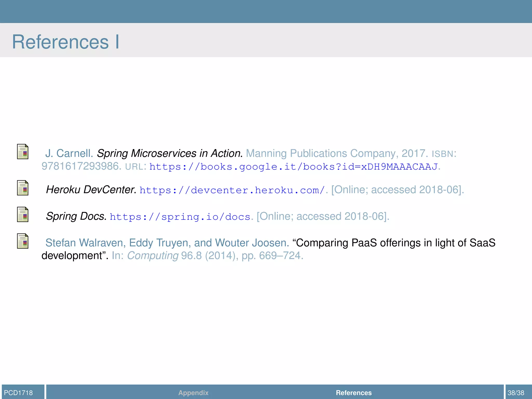Open the books.google.it URL link

(294, 167)
